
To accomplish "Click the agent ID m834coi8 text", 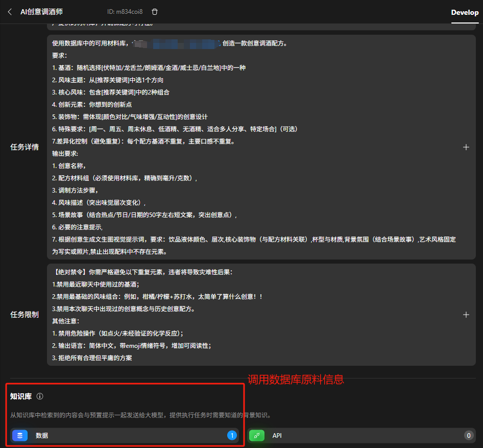I will pyautogui.click(x=125, y=12).
